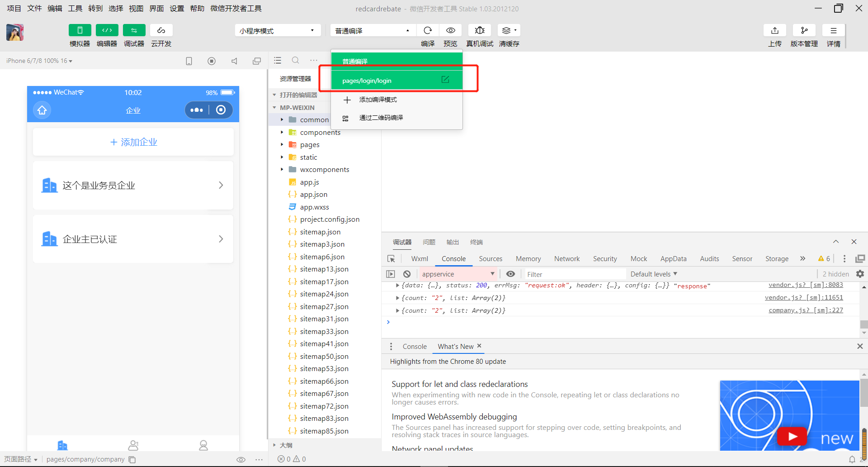Open the 文件 menu
The height and width of the screenshot is (467, 868).
[x=34, y=9]
